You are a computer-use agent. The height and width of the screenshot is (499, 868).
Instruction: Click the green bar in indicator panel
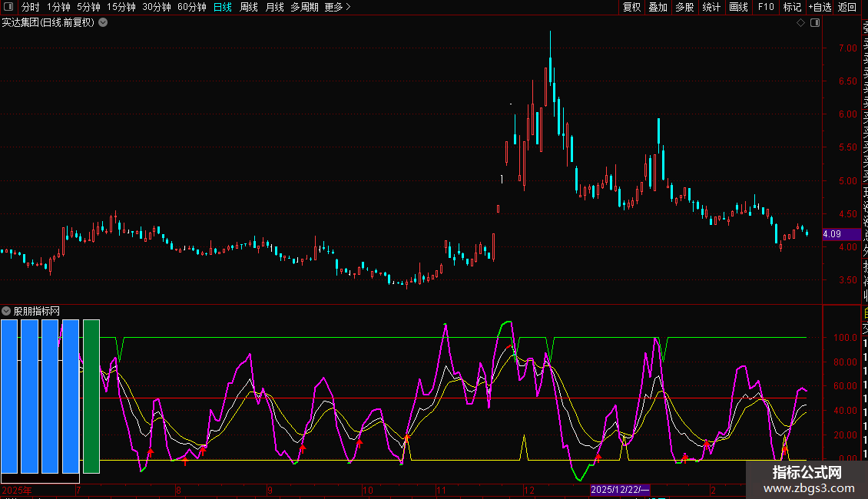(x=91, y=395)
